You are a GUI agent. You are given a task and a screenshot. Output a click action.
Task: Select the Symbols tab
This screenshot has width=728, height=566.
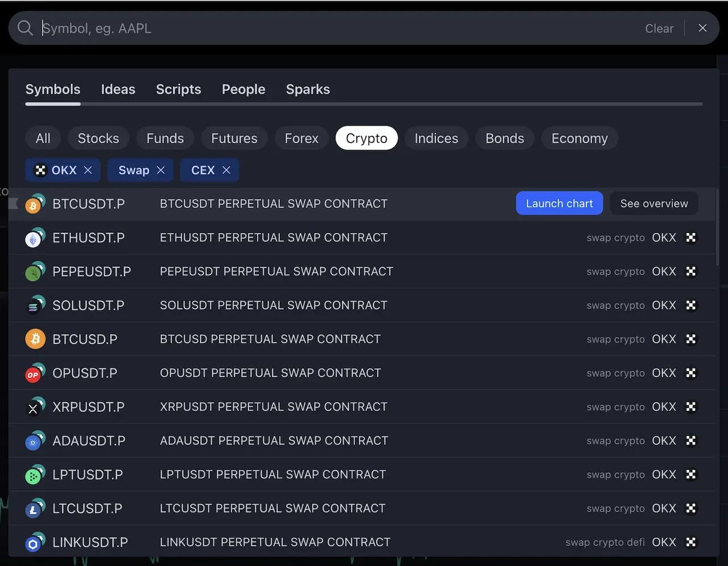pos(53,89)
